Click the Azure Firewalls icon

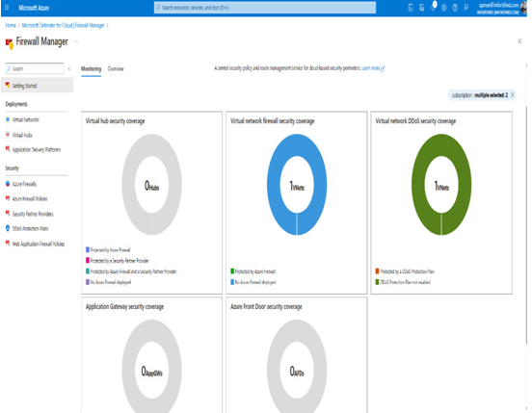click(8, 184)
